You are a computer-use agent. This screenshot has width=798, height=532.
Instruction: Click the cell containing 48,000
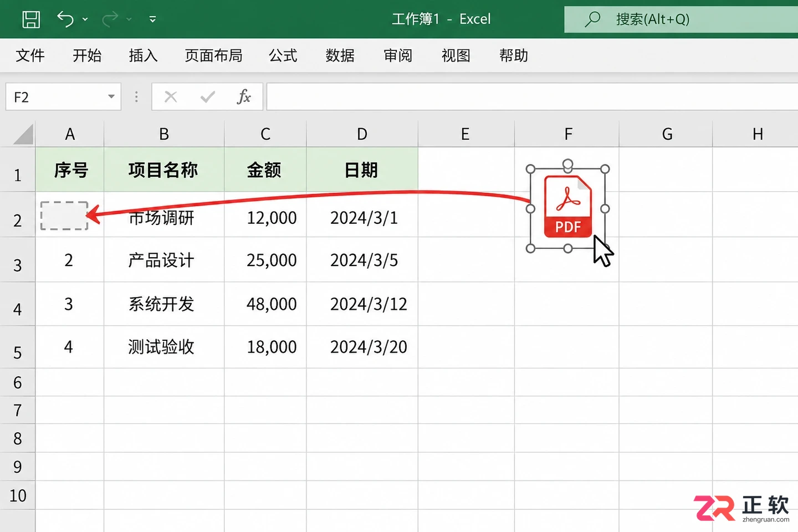[265, 304]
